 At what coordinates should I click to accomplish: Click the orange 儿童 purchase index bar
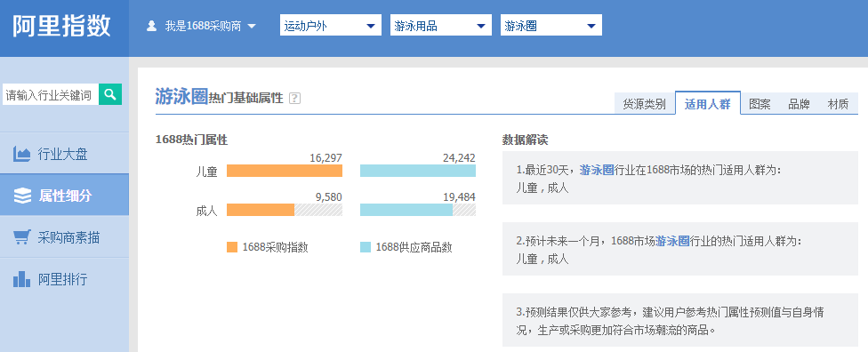point(285,171)
